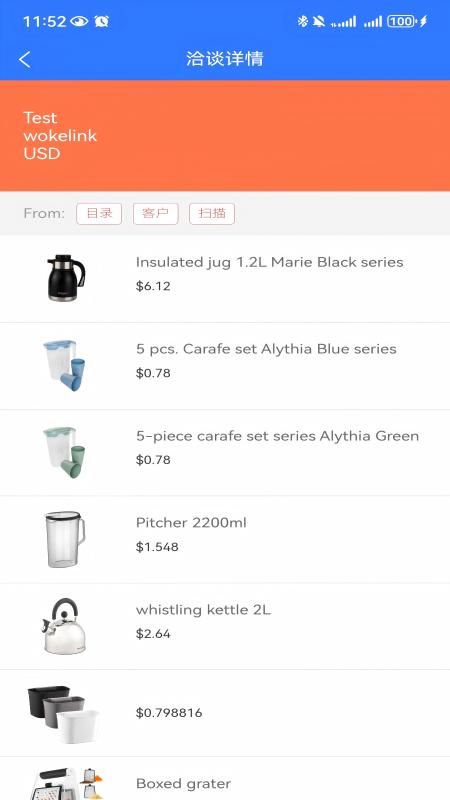The height and width of the screenshot is (800, 450).
Task: Open the whistling kettle product image
Action: (x=64, y=626)
